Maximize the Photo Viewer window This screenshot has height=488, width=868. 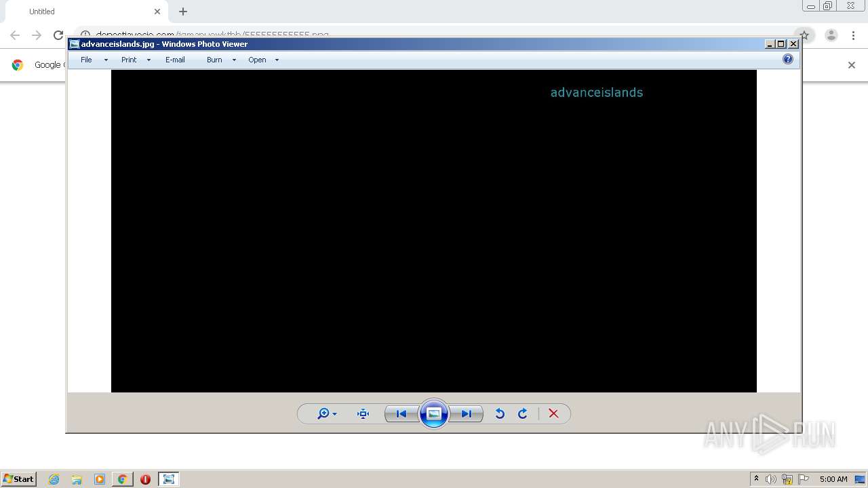(x=781, y=44)
